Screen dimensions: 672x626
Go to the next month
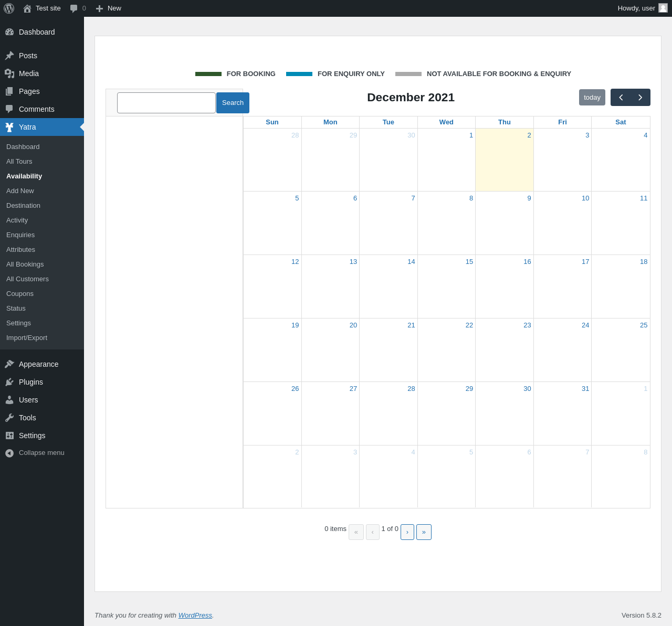640,98
